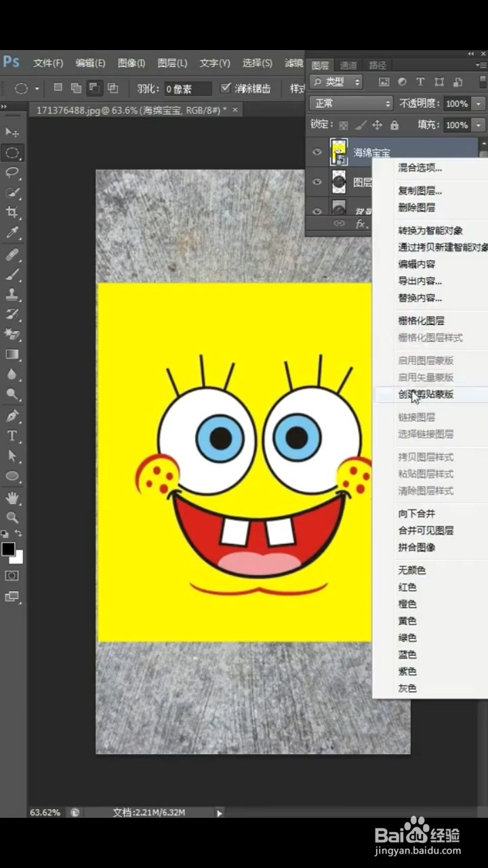488x868 pixels.
Task: Toggle lock position icon
Action: coord(378,125)
